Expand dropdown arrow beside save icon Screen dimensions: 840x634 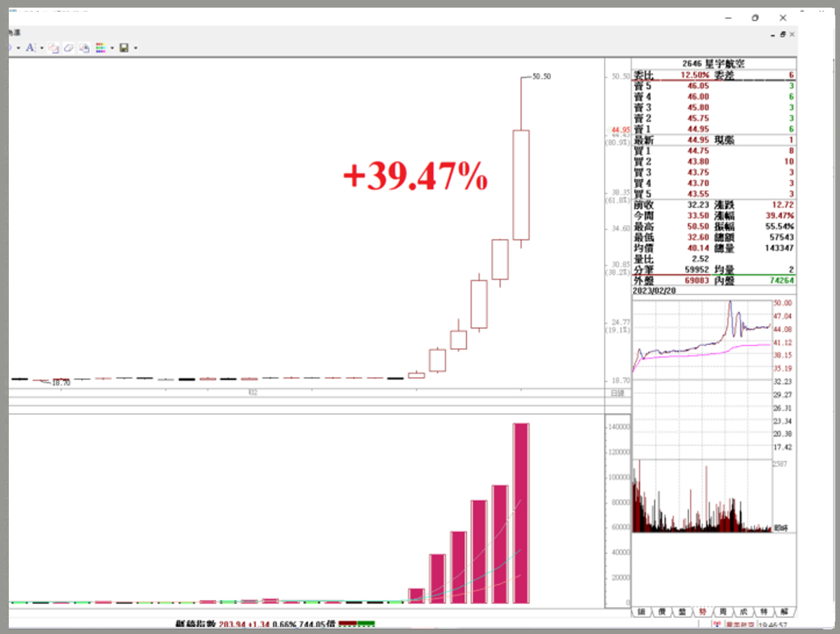click(136, 48)
